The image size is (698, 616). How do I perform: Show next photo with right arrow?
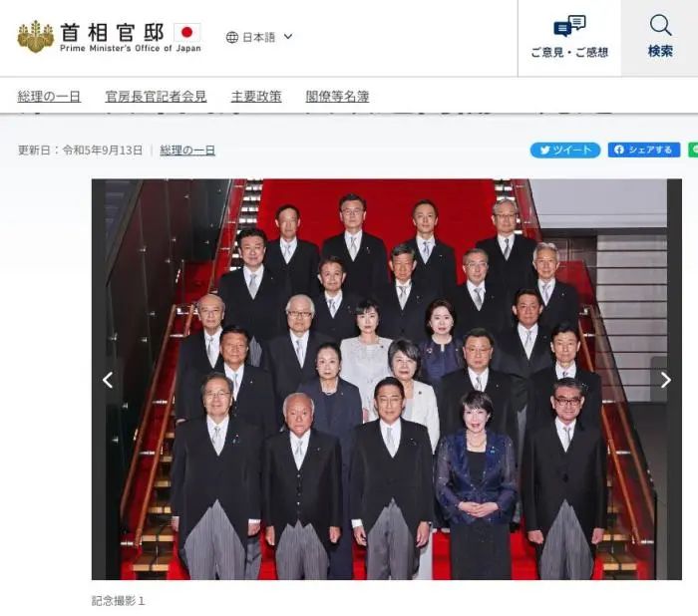[x=665, y=380]
